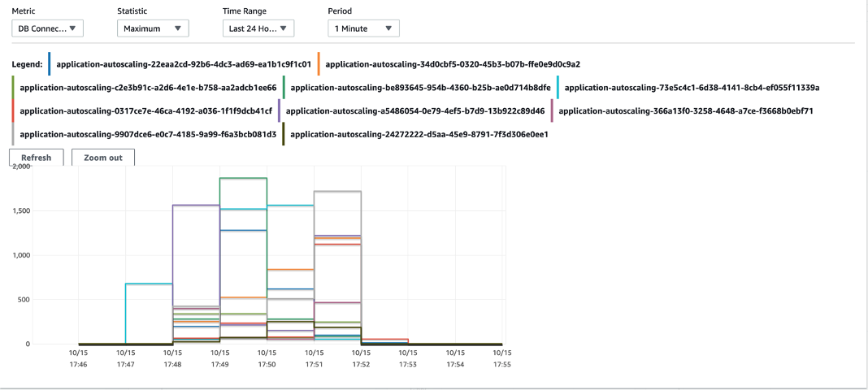Toggle the cyan legend entry application-autoscaling-73e5c4c1
Viewport: 868px width, 390px height.
click(x=692, y=88)
